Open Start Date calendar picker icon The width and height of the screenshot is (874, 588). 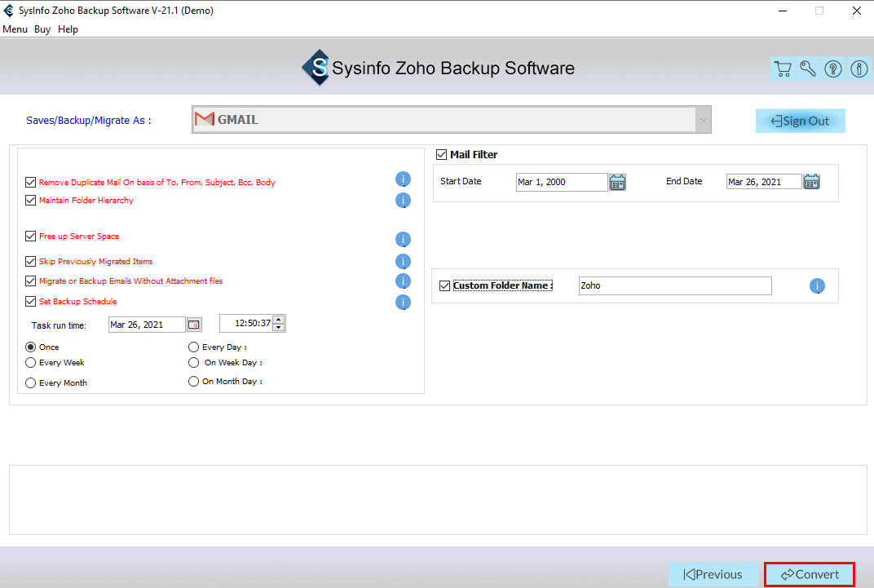coord(618,182)
